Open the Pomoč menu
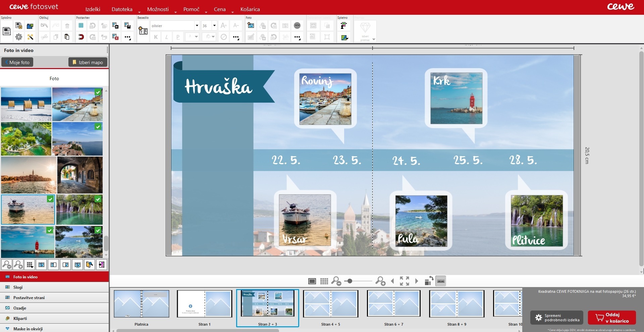Screen dimensions: 644x332 [192, 9]
